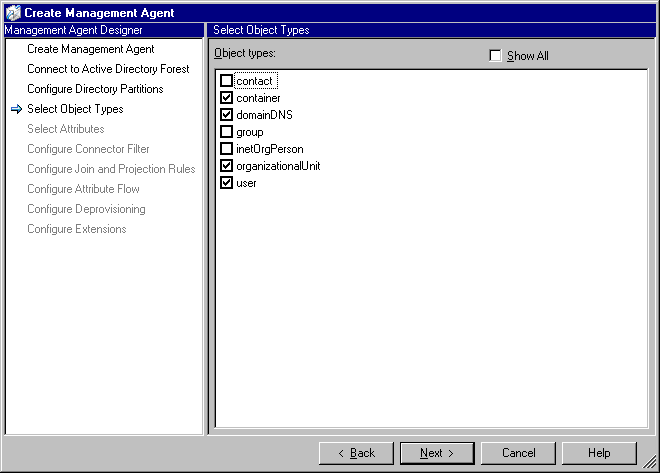The image size is (660, 473).
Task: Toggle the Show All checkbox
Action: tap(495, 56)
